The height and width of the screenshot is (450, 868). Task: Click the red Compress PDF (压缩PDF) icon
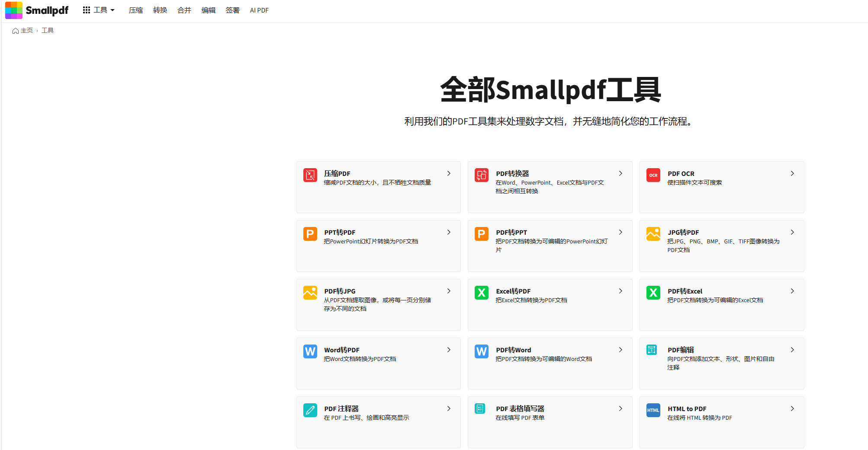310,175
